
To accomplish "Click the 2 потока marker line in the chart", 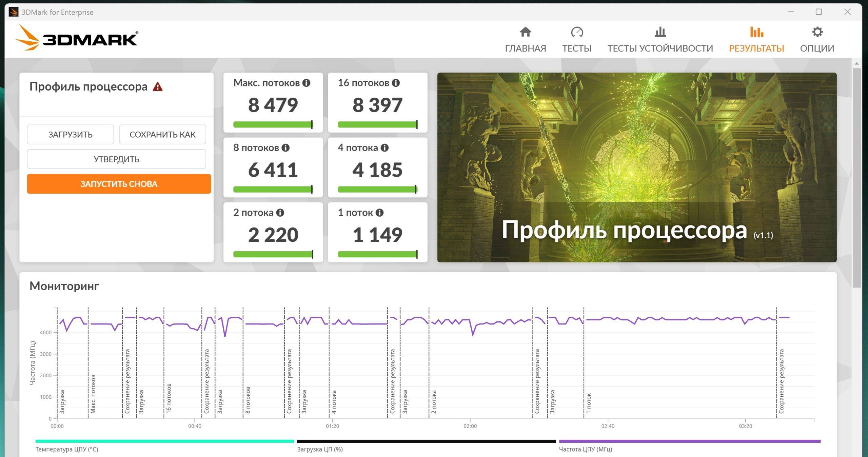I will [x=429, y=363].
